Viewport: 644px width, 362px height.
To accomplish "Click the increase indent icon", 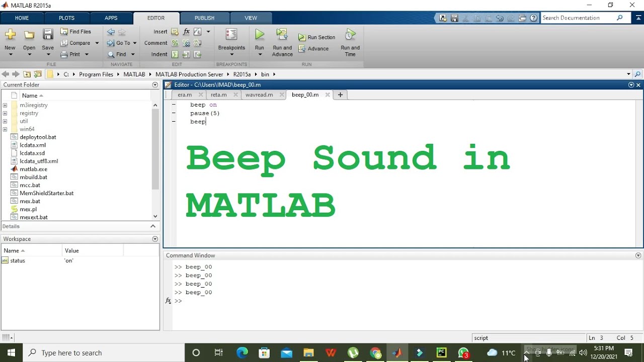I will (x=186, y=54).
